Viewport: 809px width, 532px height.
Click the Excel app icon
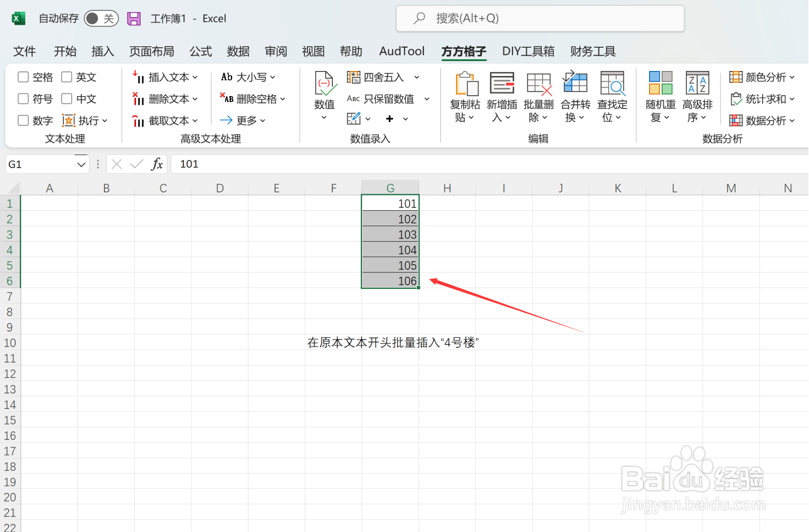(18, 18)
